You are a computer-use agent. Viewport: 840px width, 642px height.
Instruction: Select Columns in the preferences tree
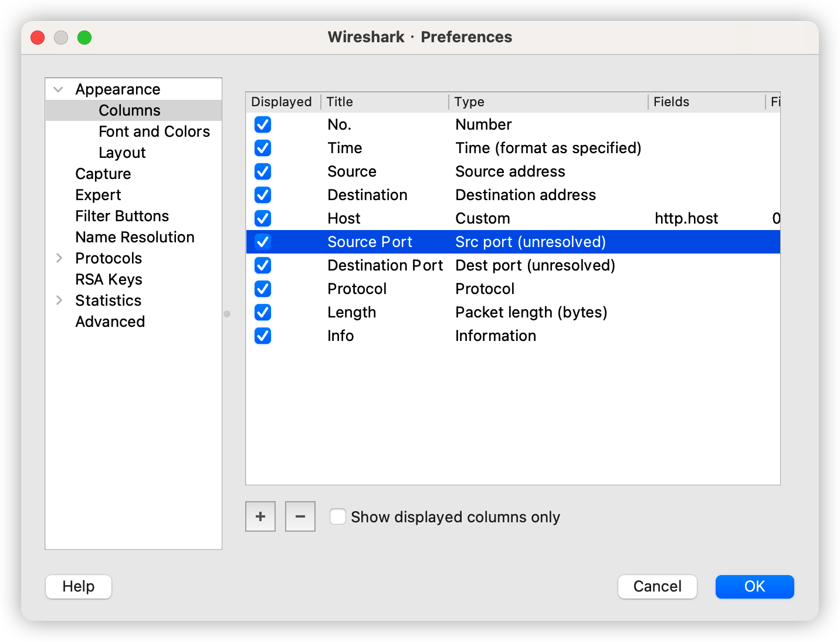(130, 110)
